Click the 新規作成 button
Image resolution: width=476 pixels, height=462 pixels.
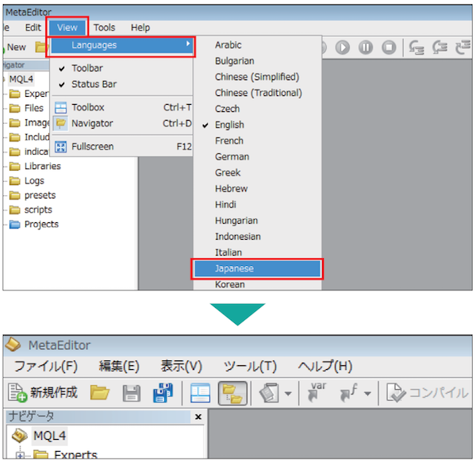click(43, 392)
